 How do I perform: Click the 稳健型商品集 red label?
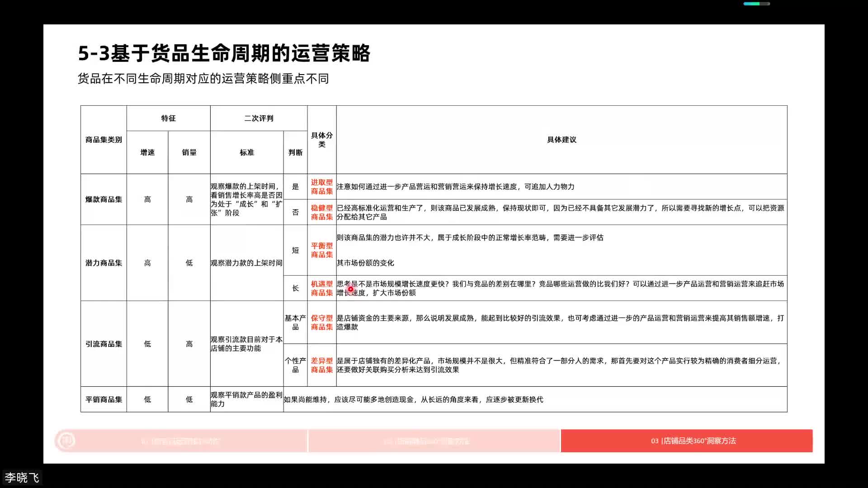click(321, 212)
